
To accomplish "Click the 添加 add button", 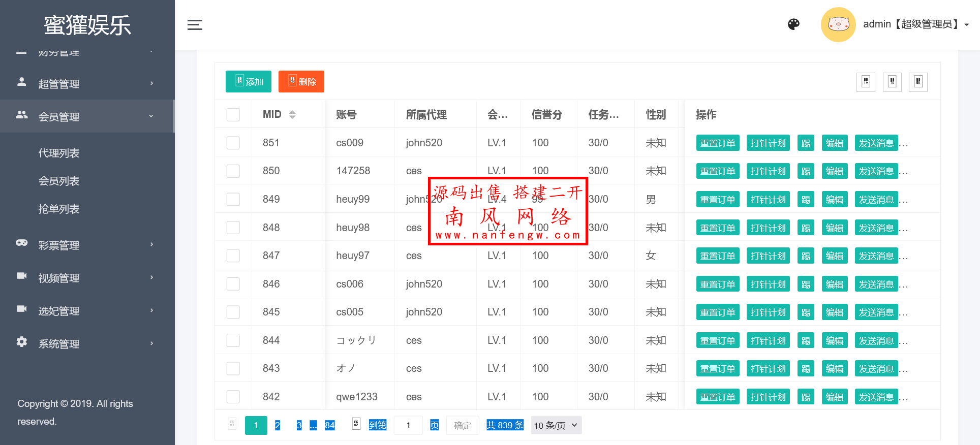I will point(249,81).
